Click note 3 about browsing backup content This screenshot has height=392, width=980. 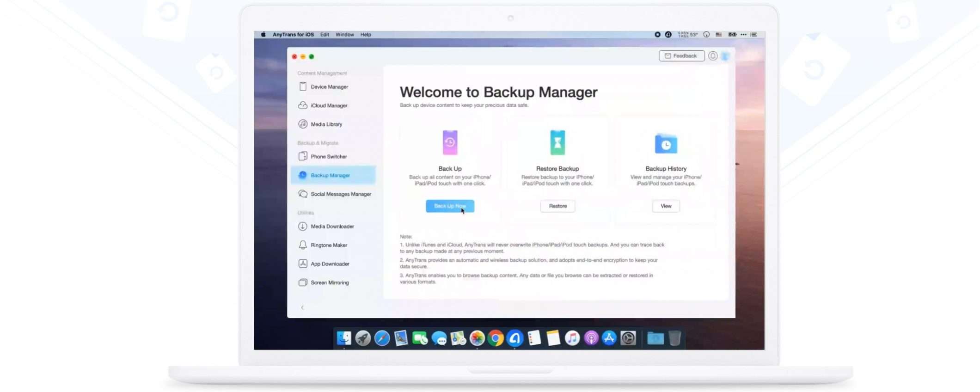click(527, 278)
